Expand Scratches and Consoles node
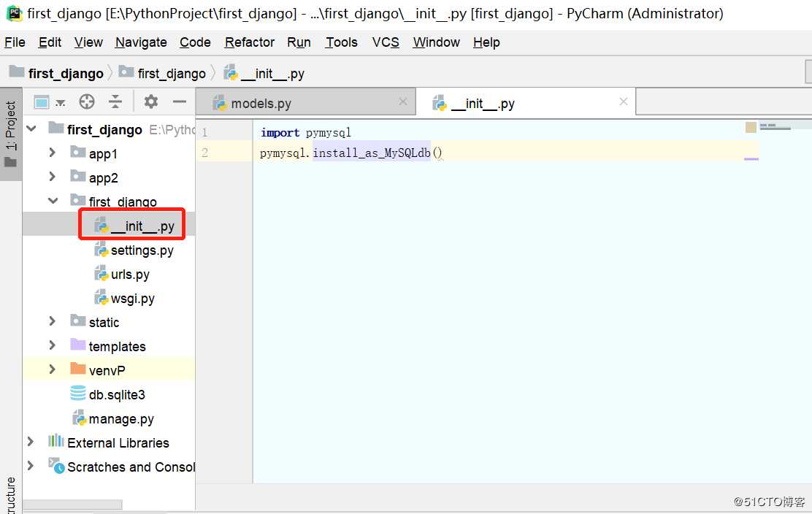The height and width of the screenshot is (514, 812). tap(31, 465)
